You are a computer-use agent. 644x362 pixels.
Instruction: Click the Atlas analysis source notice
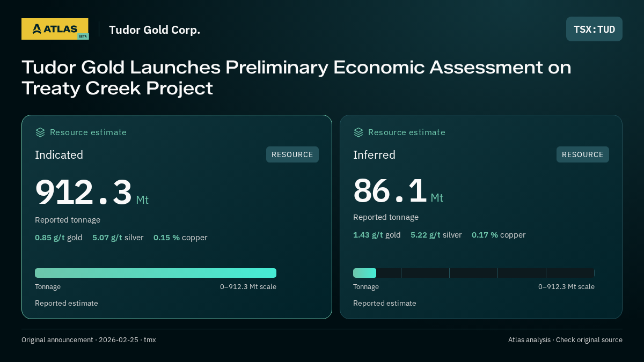click(x=565, y=340)
